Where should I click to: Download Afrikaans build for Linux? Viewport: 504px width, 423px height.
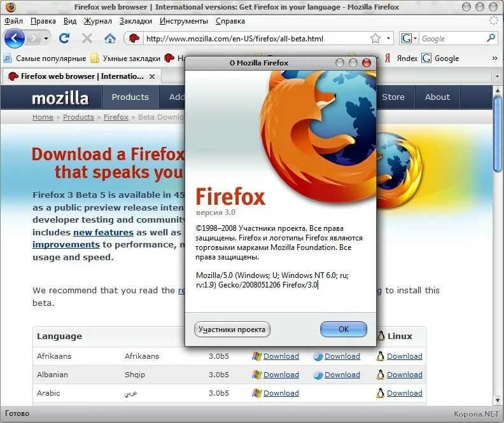[404, 356]
